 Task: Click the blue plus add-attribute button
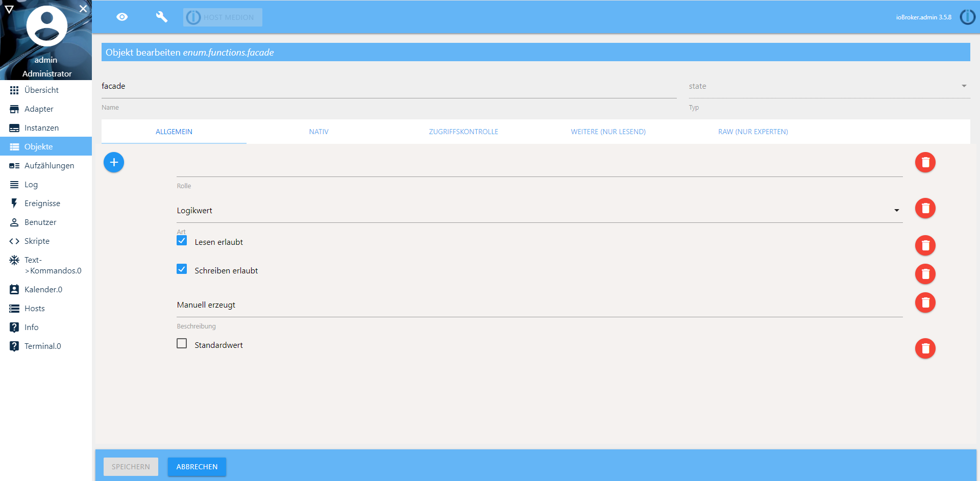(114, 162)
